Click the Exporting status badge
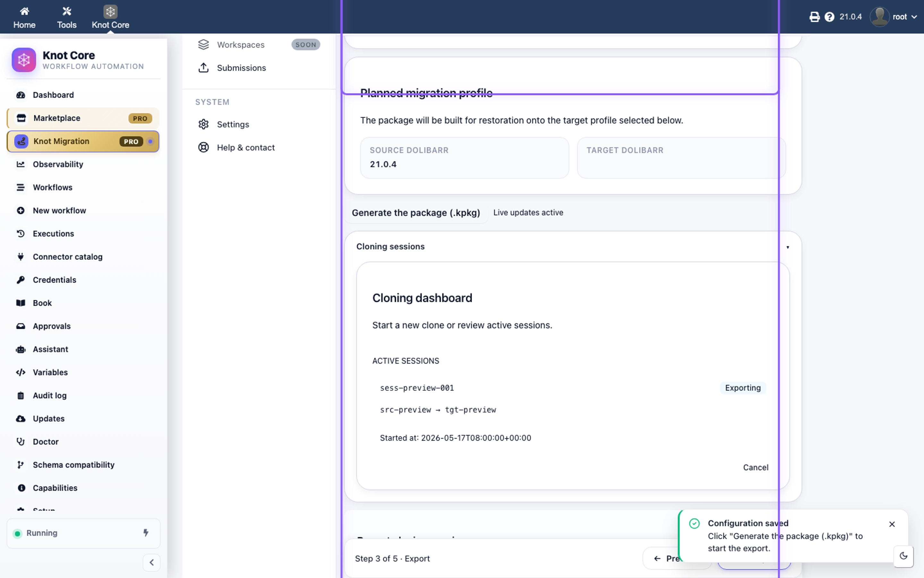The height and width of the screenshot is (578, 924). [743, 388]
